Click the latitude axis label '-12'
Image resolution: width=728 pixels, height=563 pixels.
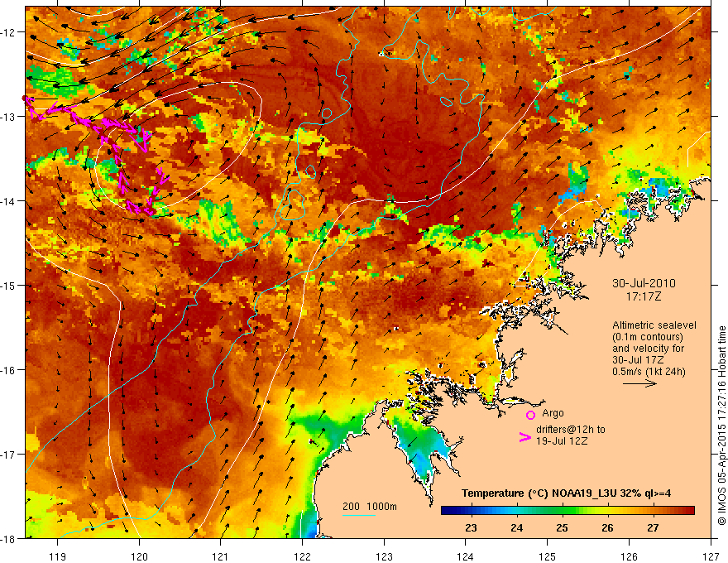click(9, 32)
